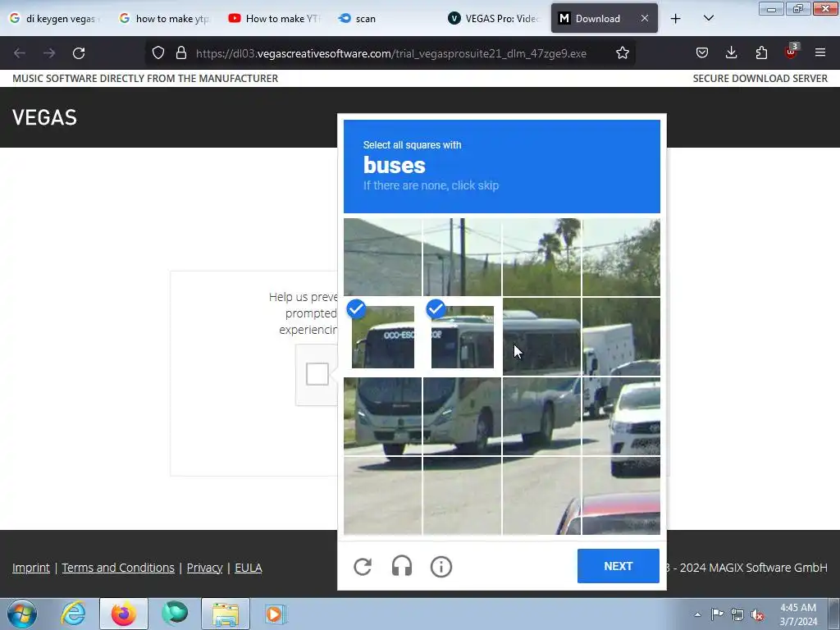Viewport: 840px width, 630px height.
Task: Click 'MUSIC SOFTWARE DIRECTLY FROM THE MANUFACTURER' text
Action: click(x=145, y=78)
